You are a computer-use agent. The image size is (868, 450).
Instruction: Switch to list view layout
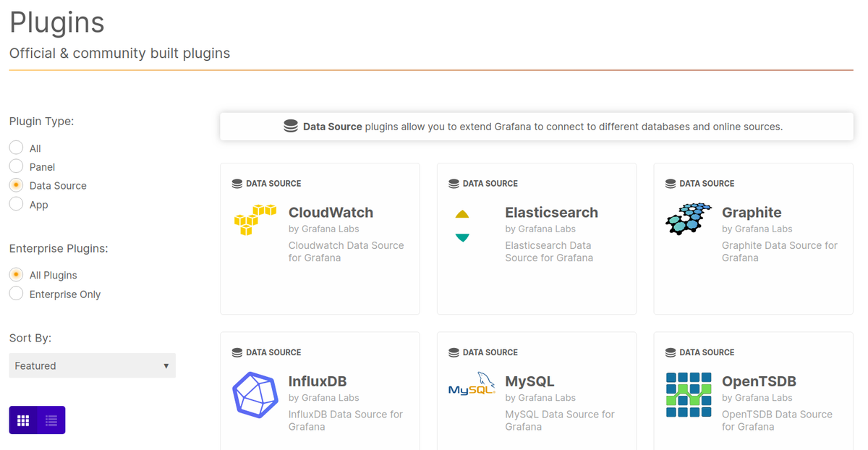(x=51, y=420)
